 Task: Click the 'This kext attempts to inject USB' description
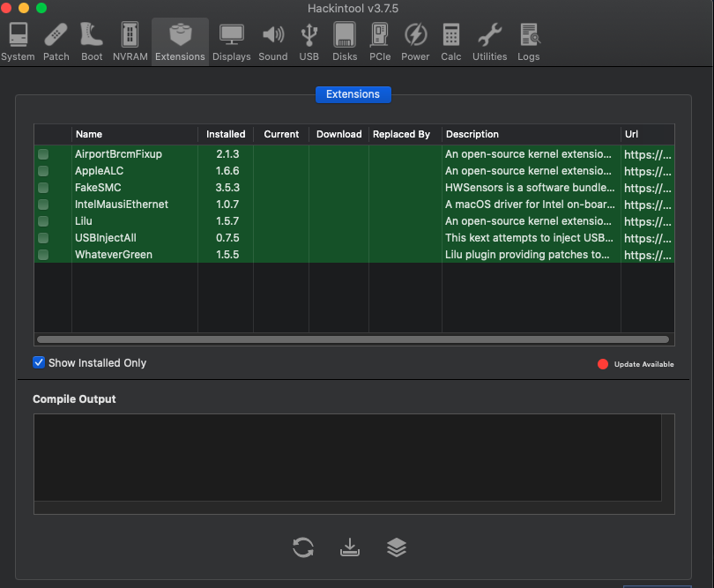pos(529,238)
